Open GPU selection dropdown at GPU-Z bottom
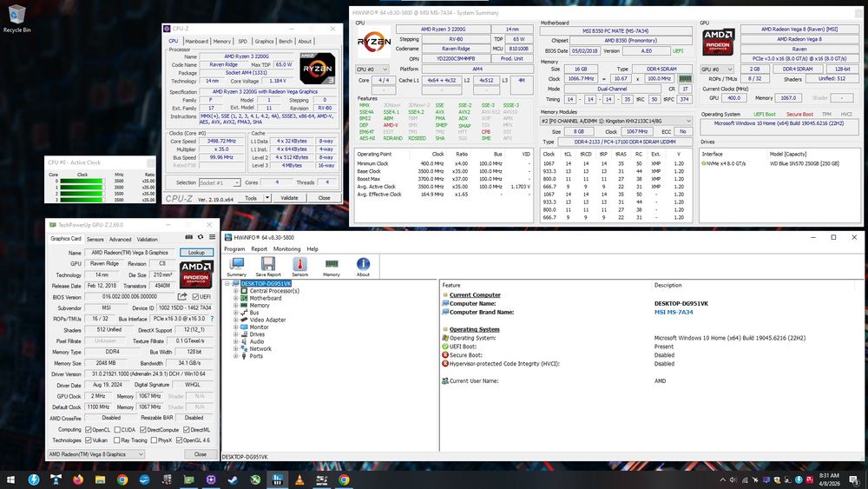Screen dimensions: 868x489 [x=95, y=454]
